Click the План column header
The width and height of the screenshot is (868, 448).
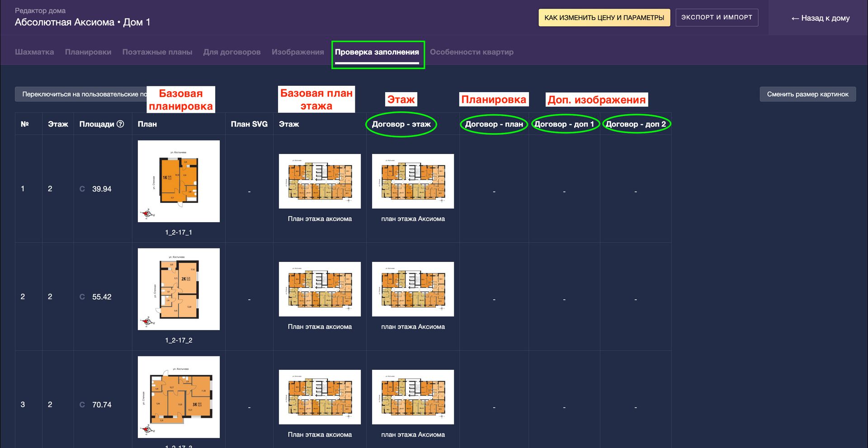pos(147,124)
